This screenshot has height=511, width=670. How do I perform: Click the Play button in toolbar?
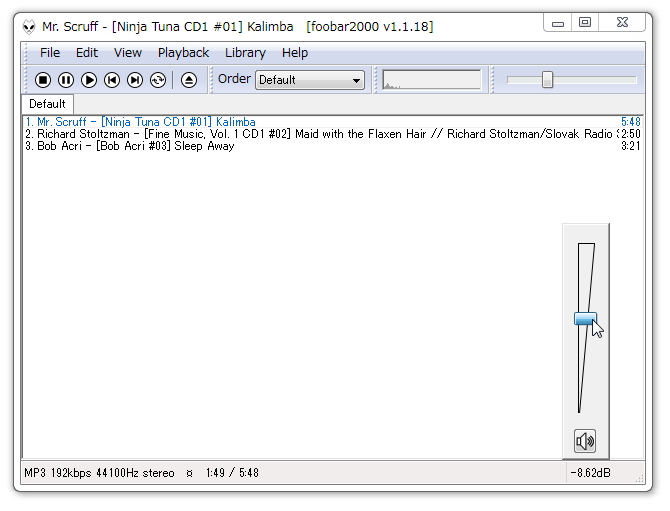point(89,80)
